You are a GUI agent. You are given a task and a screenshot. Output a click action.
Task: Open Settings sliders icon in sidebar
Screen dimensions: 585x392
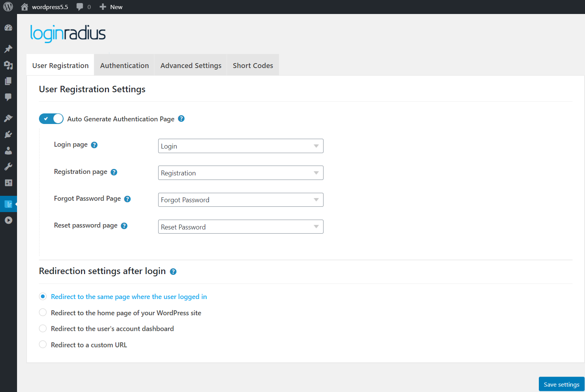tap(8, 183)
